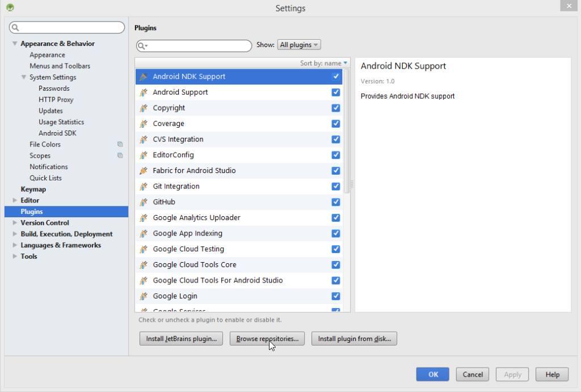The width and height of the screenshot is (581, 392).
Task: Click the Browse repositories button
Action: 267,338
